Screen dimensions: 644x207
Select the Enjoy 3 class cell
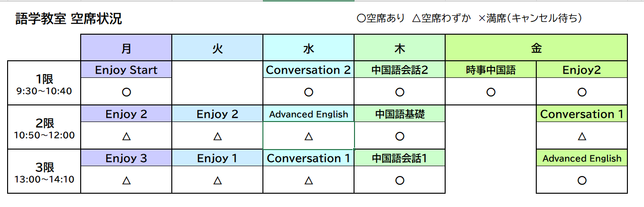(126, 159)
